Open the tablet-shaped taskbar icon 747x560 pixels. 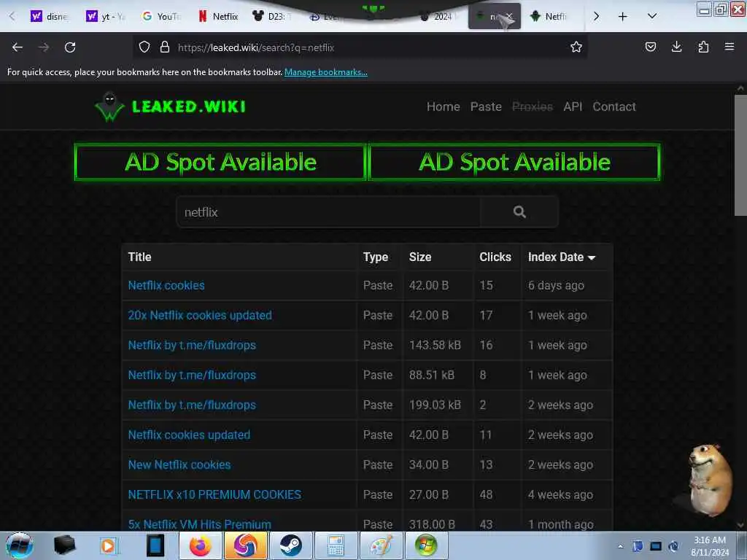pyautogui.click(x=155, y=545)
